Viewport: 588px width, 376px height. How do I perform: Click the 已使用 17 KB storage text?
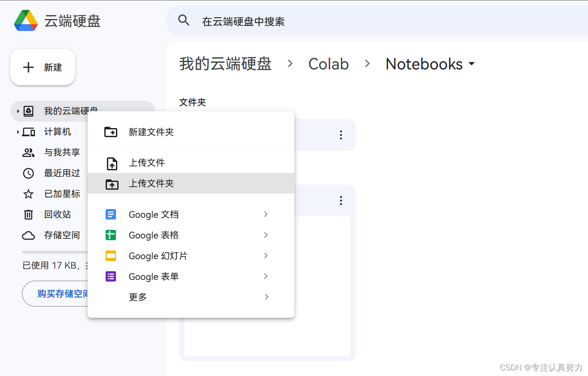pyautogui.click(x=55, y=266)
